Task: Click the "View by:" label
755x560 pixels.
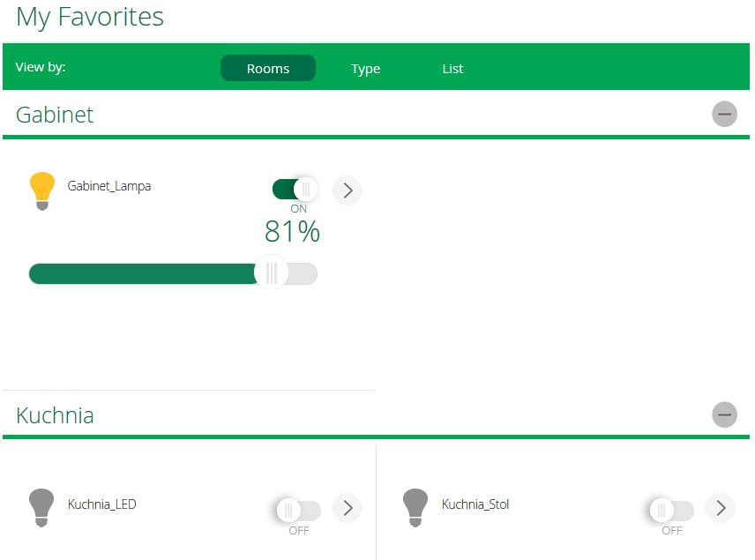Action: [41, 67]
